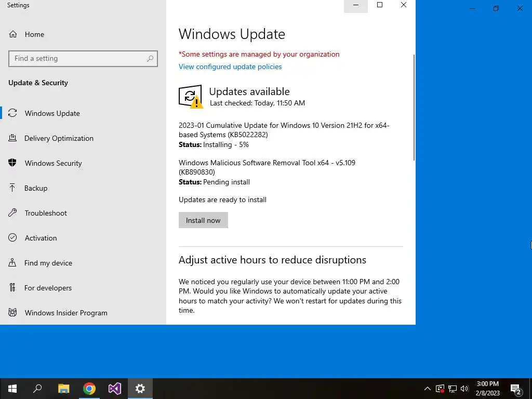Image resolution: width=532 pixels, height=399 pixels.
Task: Click 'Updates are ready to install' text
Action: [222, 199]
